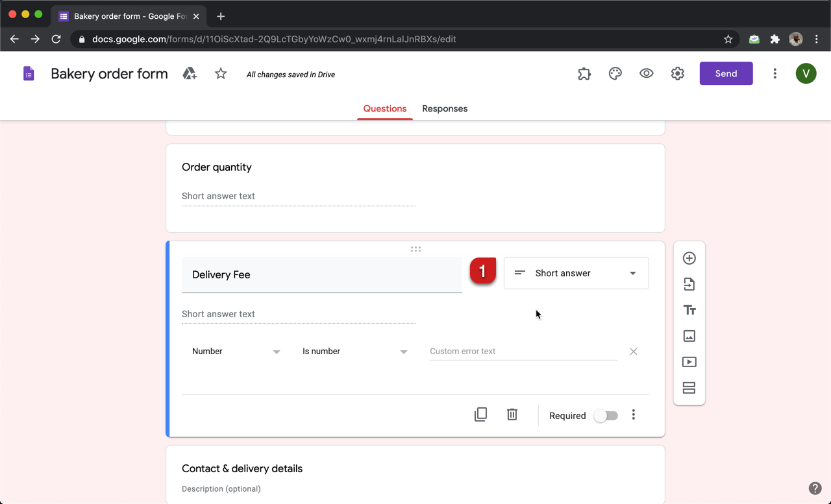
Task: Open the theme customization palette
Action: 615,73
